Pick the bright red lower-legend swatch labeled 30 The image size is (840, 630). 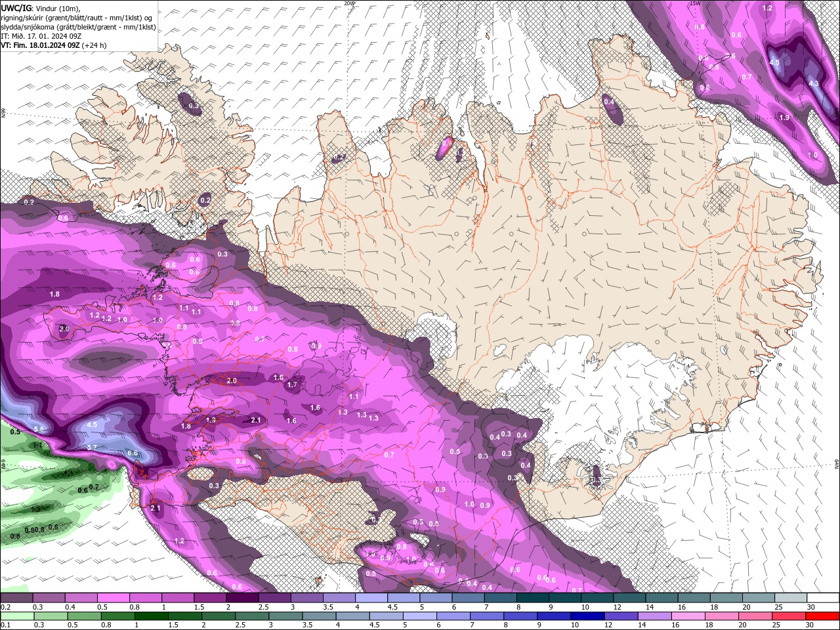823,616
